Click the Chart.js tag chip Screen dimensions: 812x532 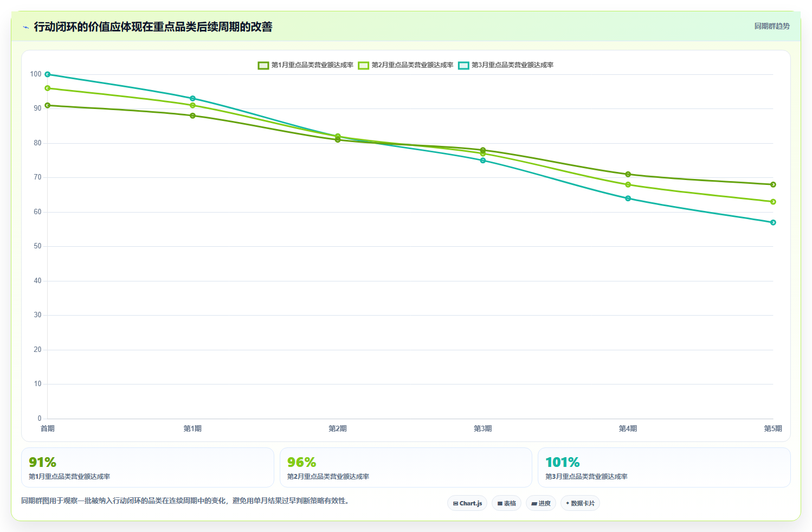click(467, 503)
